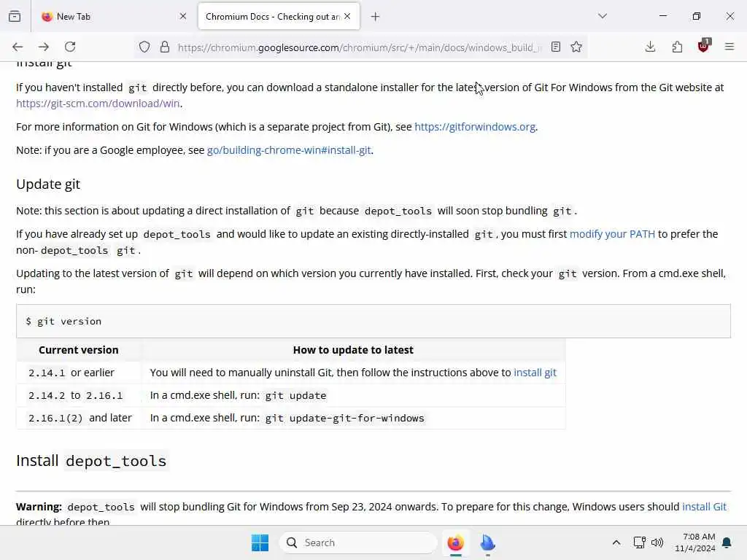Click the git update command text
This screenshot has width=747, height=560.
click(296, 396)
